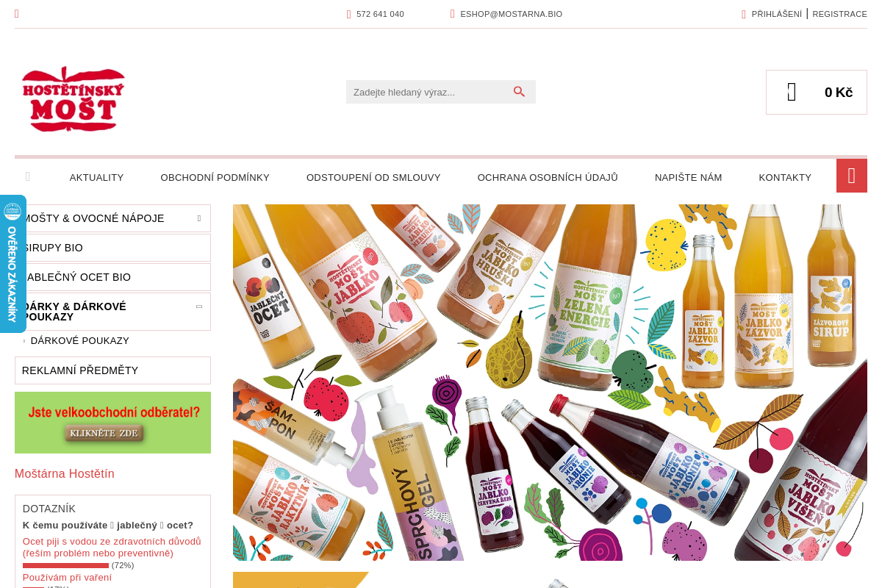This screenshot has height=588, width=882.
Task: Click the small glyph at top left corner
Action: coord(17,14)
